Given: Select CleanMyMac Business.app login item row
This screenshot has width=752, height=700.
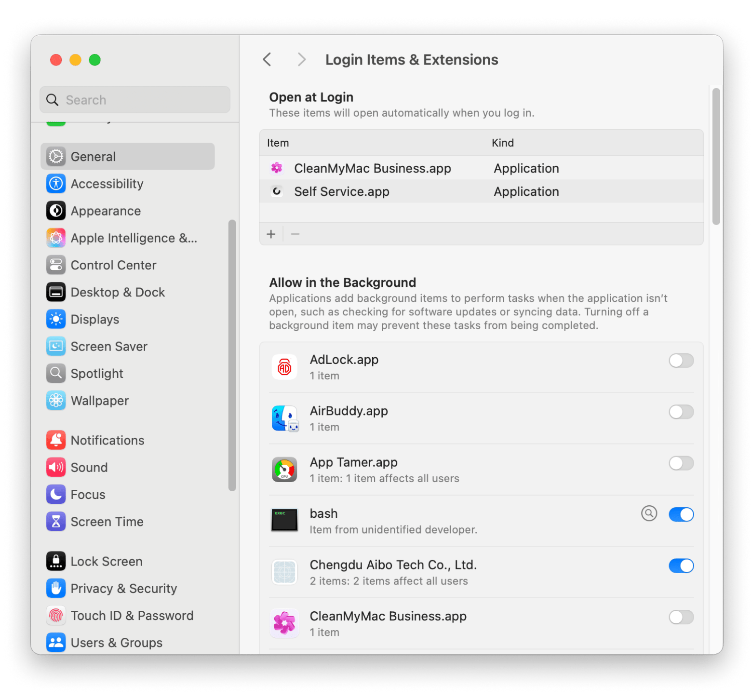Looking at the screenshot, I should [482, 168].
